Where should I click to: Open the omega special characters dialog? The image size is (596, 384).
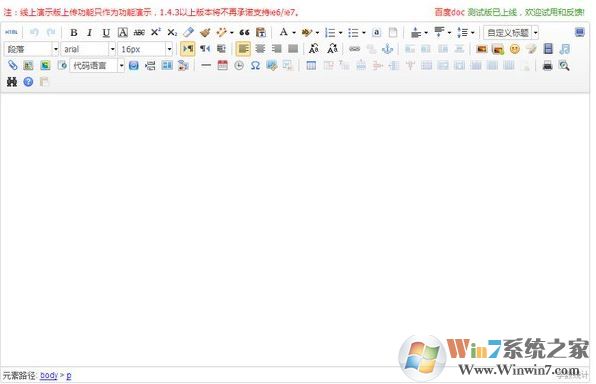point(255,65)
